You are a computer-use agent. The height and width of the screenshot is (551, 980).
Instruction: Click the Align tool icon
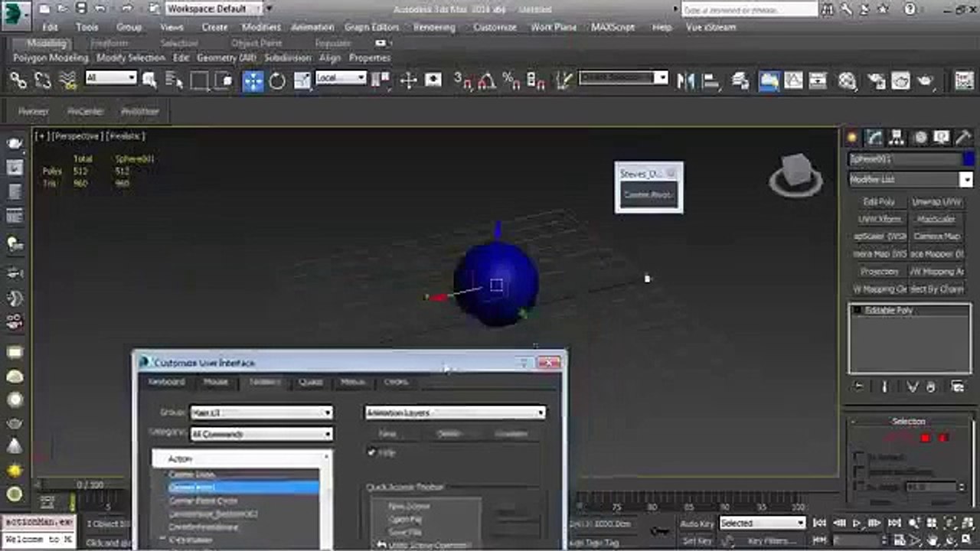(x=710, y=80)
